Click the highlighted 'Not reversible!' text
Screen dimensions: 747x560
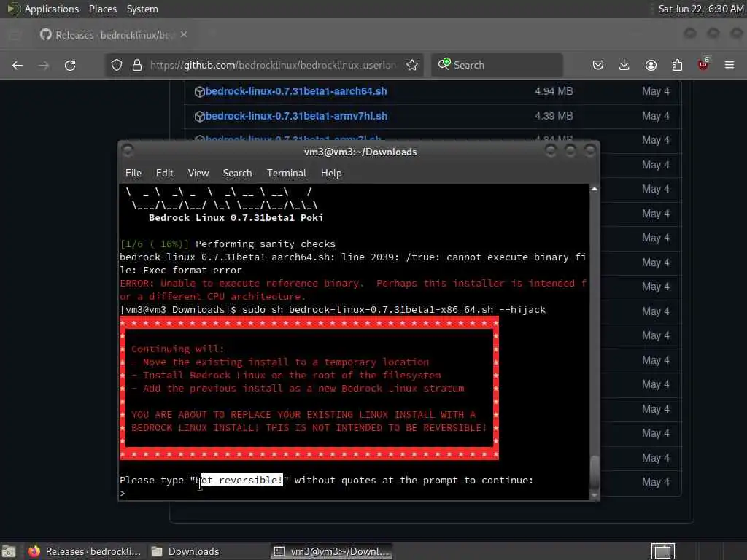click(239, 480)
